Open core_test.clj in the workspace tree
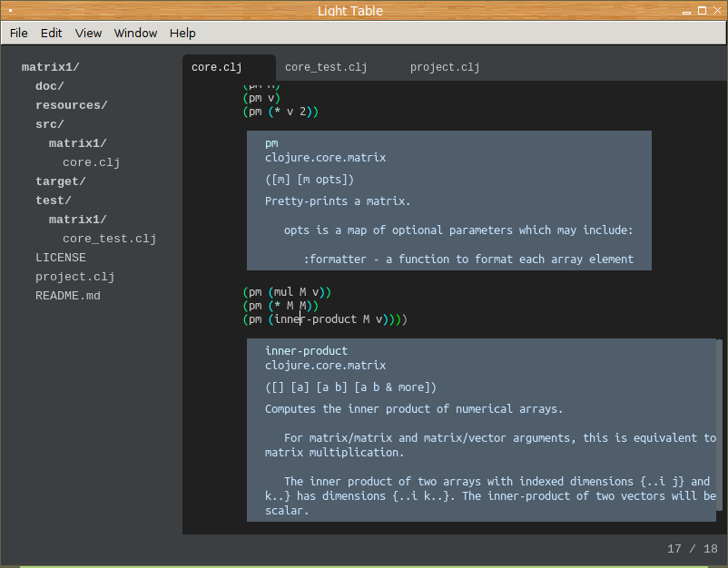 [x=109, y=239]
